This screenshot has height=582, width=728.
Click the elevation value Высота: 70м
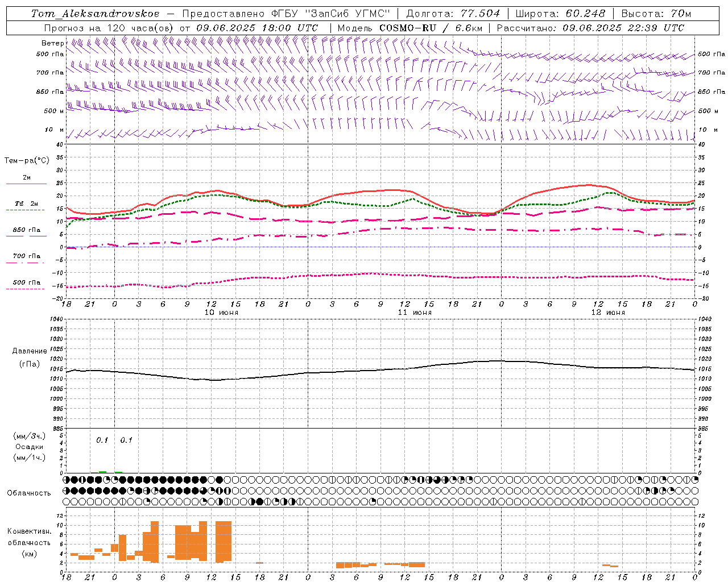pyautogui.click(x=656, y=14)
